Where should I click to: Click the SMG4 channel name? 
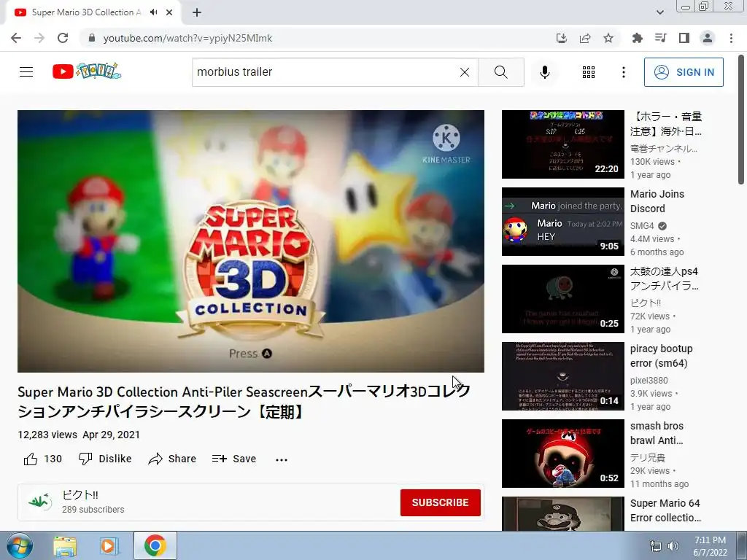pyautogui.click(x=642, y=226)
